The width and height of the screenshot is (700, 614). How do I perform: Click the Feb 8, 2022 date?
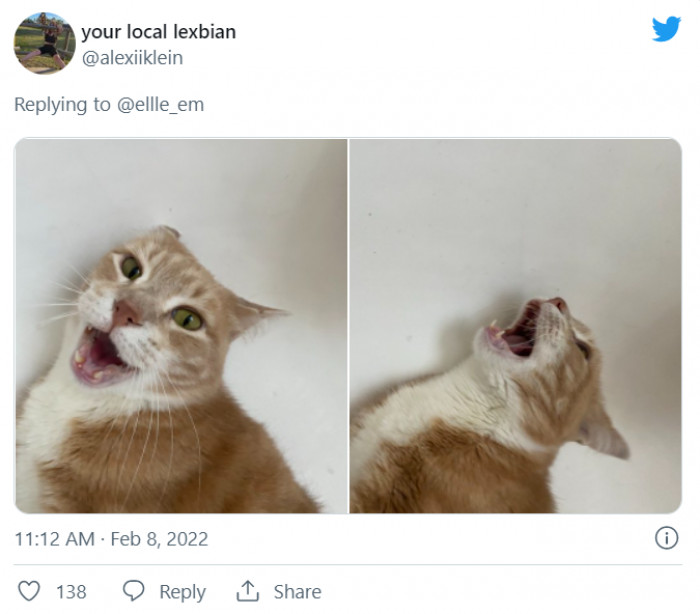tap(159, 539)
